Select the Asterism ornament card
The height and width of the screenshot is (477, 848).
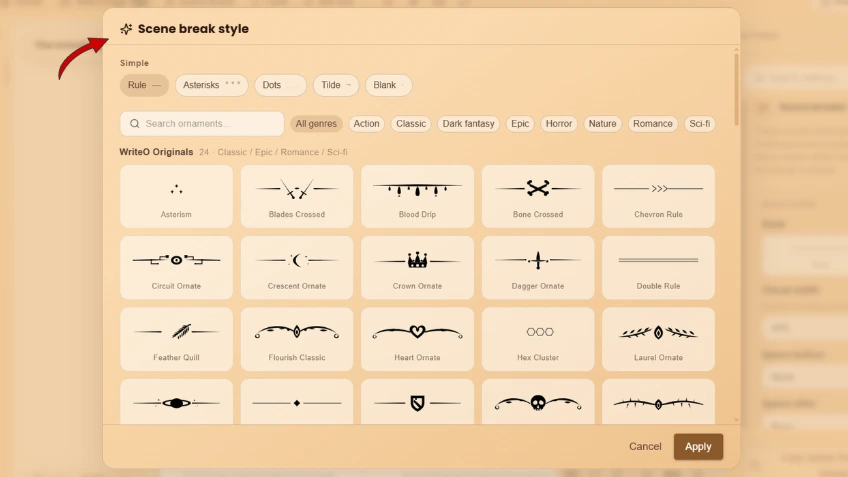176,196
